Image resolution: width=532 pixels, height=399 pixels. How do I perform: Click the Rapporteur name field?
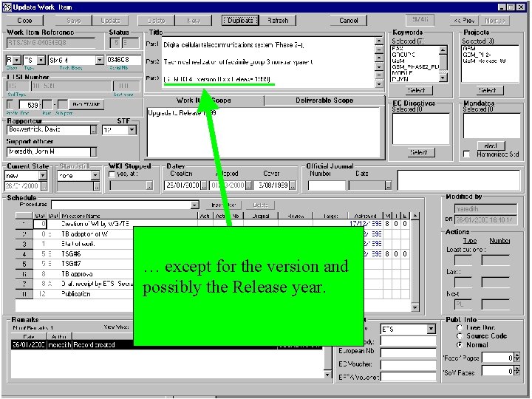pos(48,130)
